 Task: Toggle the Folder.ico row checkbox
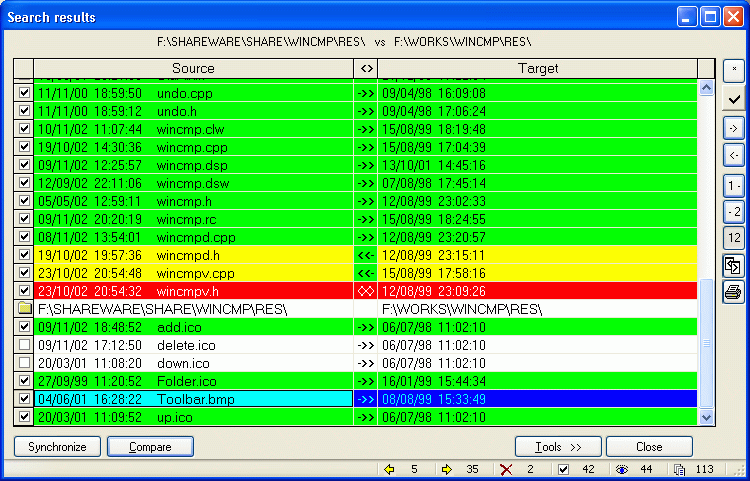tap(24, 381)
